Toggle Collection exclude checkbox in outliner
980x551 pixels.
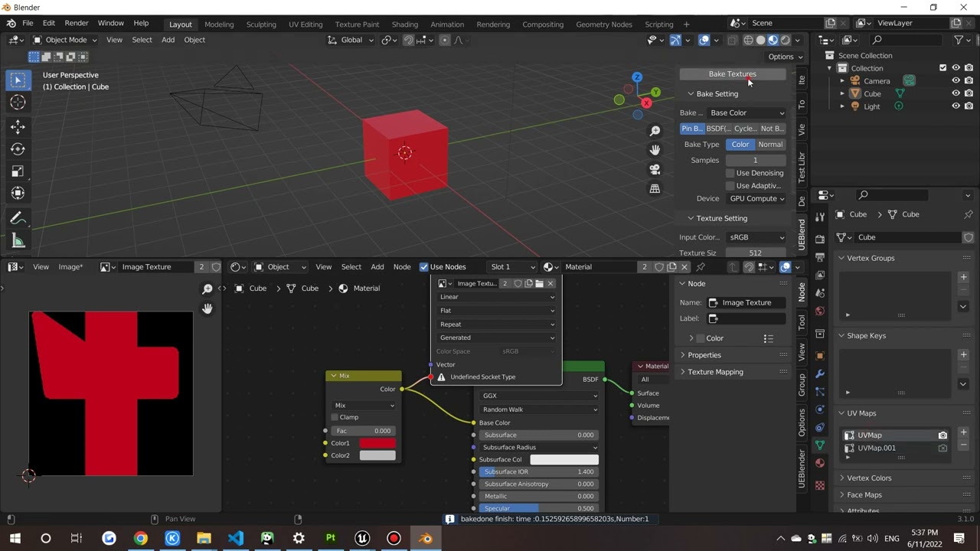943,68
